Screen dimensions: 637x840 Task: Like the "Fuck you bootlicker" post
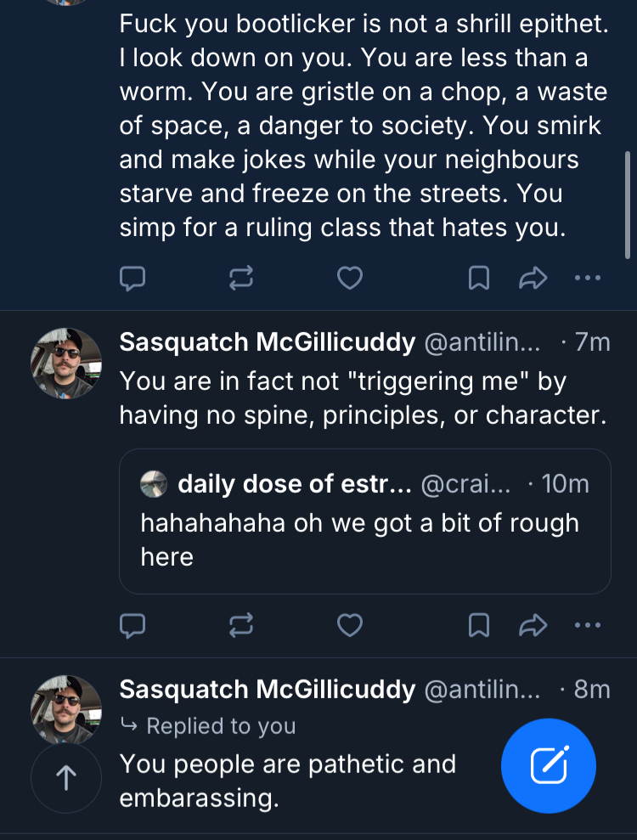coord(350,278)
